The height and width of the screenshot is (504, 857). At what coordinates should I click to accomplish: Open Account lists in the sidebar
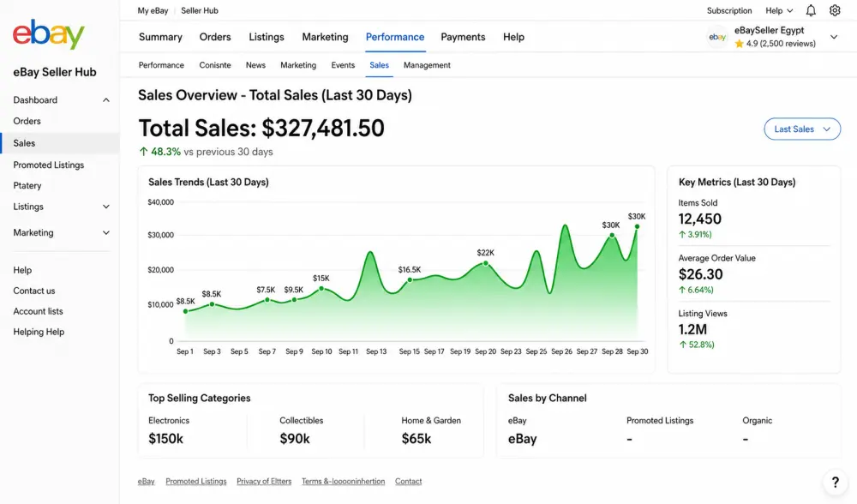pos(39,311)
